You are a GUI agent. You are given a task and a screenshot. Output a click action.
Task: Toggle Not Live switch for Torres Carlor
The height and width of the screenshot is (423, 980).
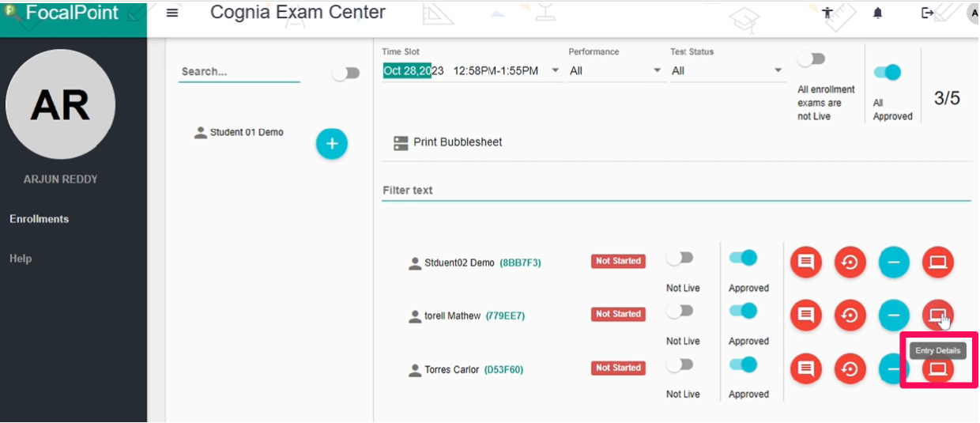[x=680, y=364]
